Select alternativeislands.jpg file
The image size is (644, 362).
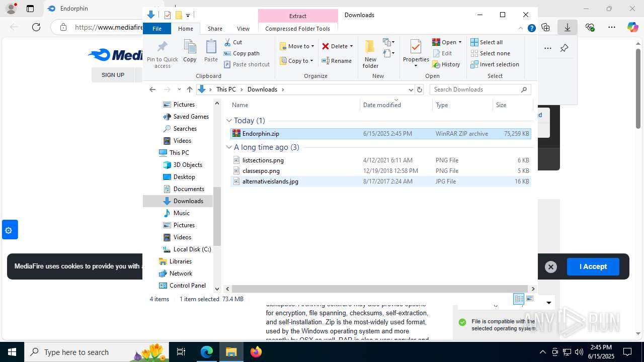click(x=380, y=182)
